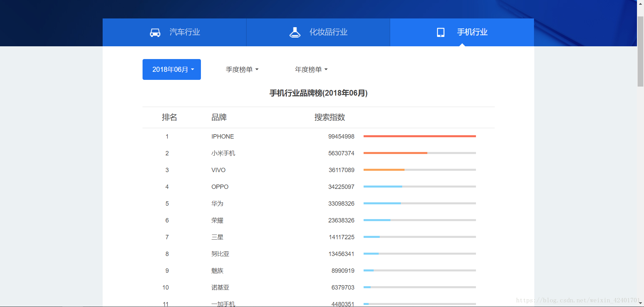This screenshot has height=307, width=644.
Task: Click the 诺基亚 brand name
Action: 220,288
